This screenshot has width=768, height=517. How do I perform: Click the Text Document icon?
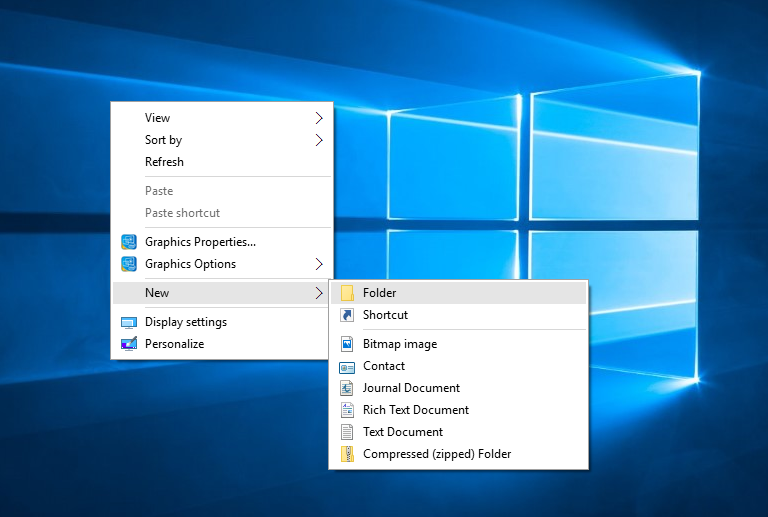[x=347, y=432]
